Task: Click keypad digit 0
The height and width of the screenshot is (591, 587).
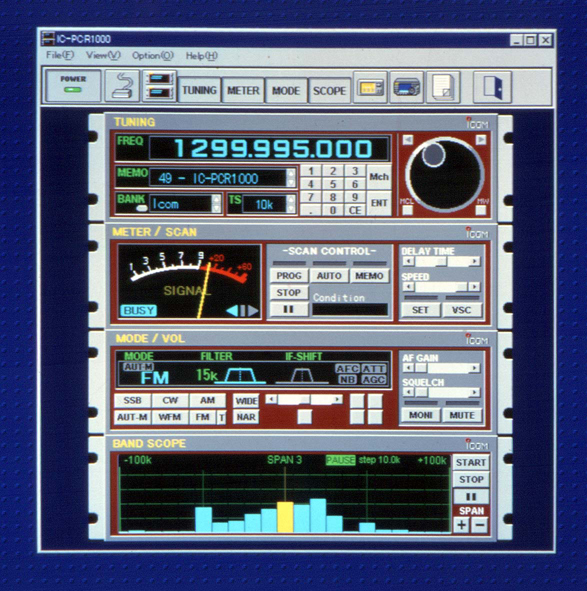Action: 333,210
